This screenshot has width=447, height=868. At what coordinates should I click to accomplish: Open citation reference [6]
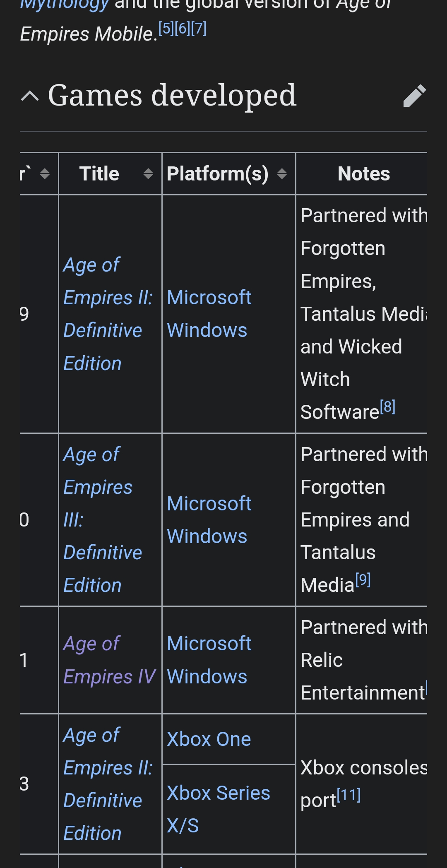(x=182, y=29)
